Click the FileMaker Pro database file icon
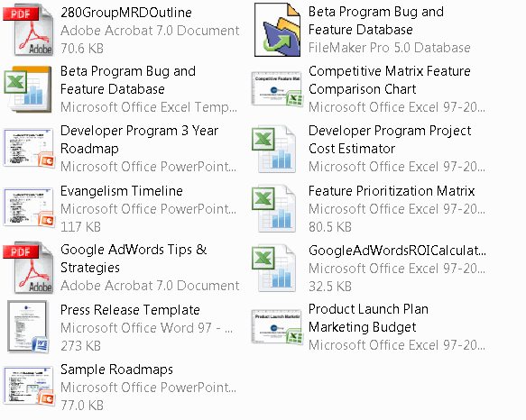Viewport: 526px width, 420px height. pos(277,30)
